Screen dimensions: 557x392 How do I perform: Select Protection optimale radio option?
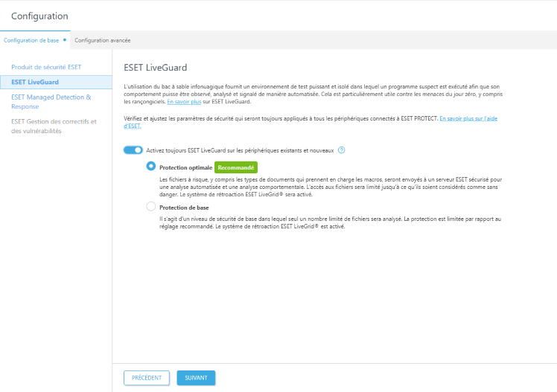[x=151, y=166]
